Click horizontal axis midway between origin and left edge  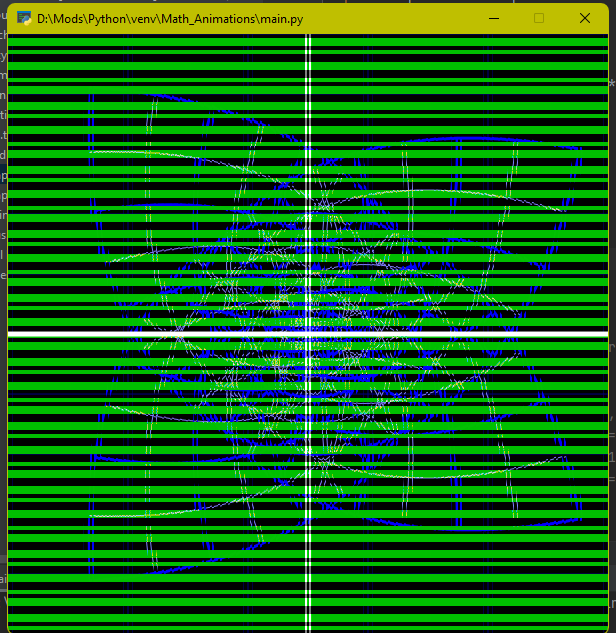tap(158, 333)
